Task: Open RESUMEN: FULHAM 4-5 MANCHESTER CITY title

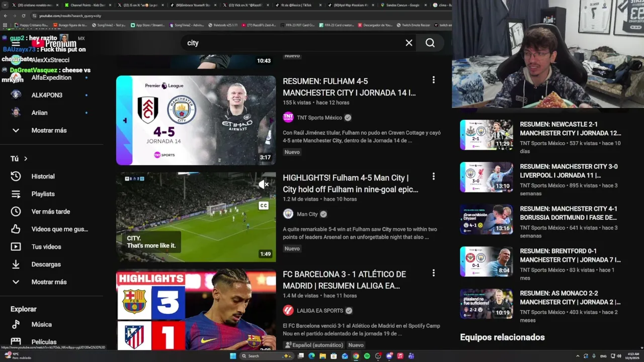Action: [349, 87]
